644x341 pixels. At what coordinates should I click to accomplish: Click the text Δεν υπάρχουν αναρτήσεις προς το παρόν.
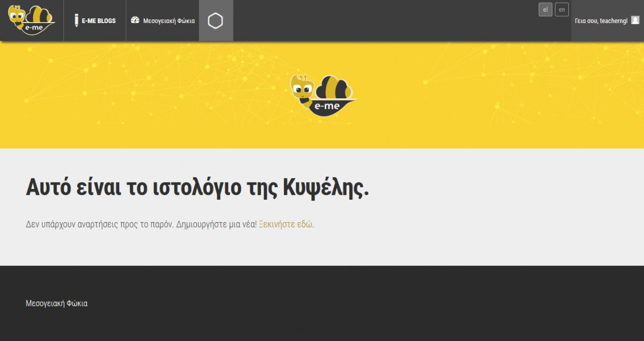pyautogui.click(x=100, y=224)
